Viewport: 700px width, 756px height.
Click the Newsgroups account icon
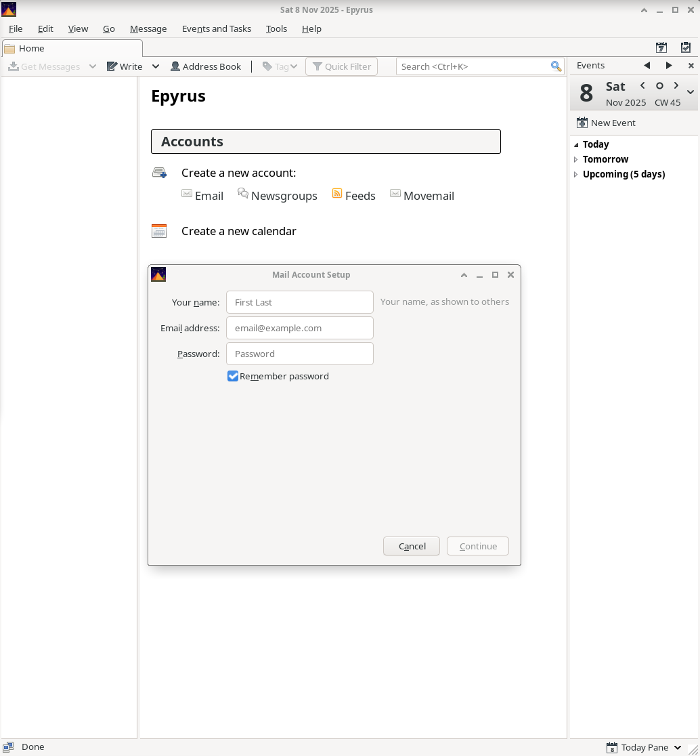point(243,194)
